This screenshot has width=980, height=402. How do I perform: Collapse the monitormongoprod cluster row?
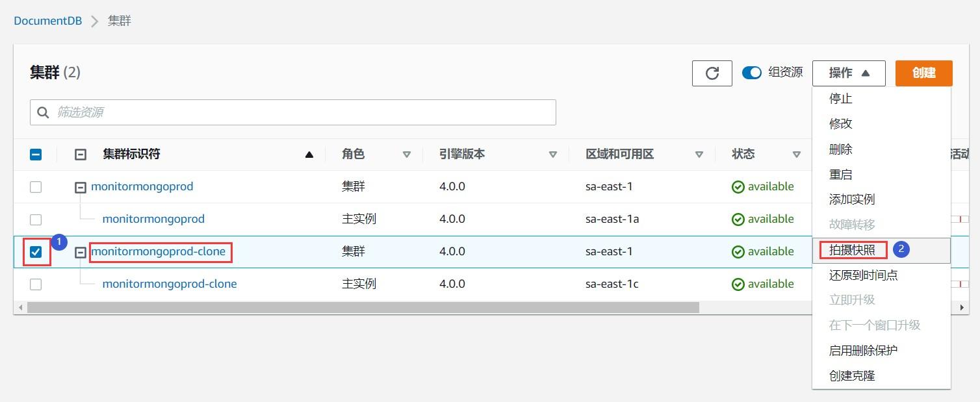click(80, 186)
